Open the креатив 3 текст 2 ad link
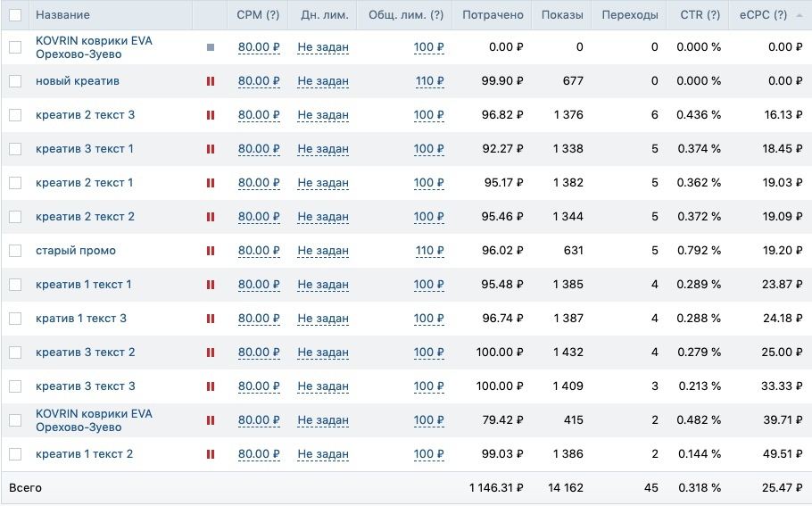 [86, 353]
